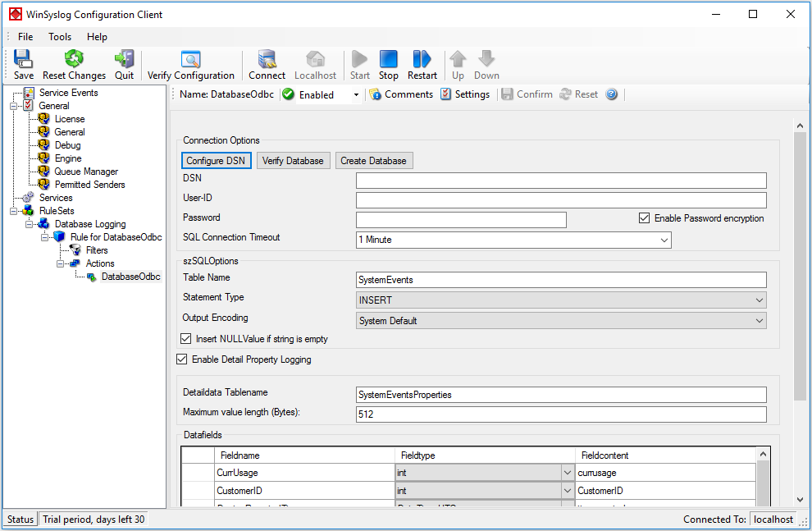Select the DatabaseOdbc action in tree
This screenshot has width=812, height=531.
point(131,277)
